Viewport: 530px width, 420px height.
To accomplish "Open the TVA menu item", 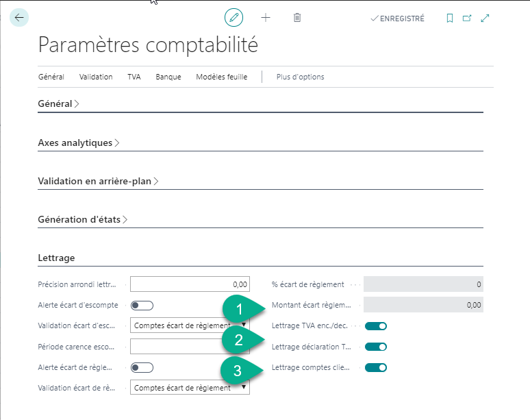I will click(x=134, y=77).
